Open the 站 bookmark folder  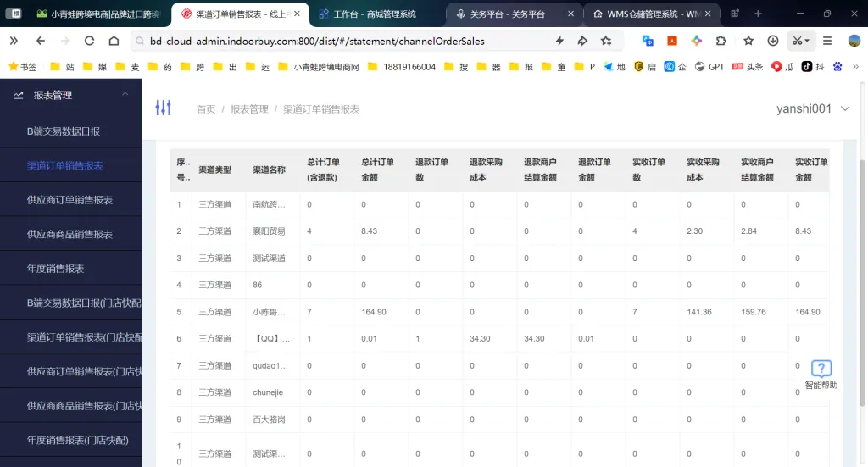tap(62, 67)
